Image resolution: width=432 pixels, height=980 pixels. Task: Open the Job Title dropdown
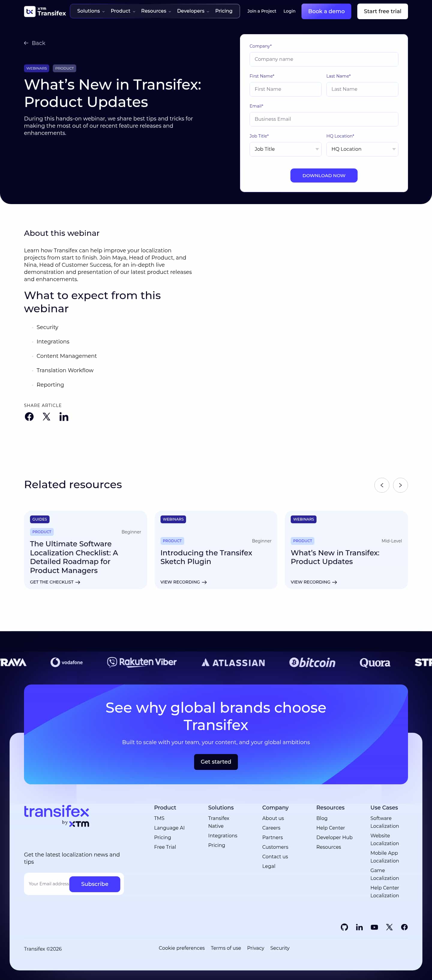pyautogui.click(x=285, y=149)
